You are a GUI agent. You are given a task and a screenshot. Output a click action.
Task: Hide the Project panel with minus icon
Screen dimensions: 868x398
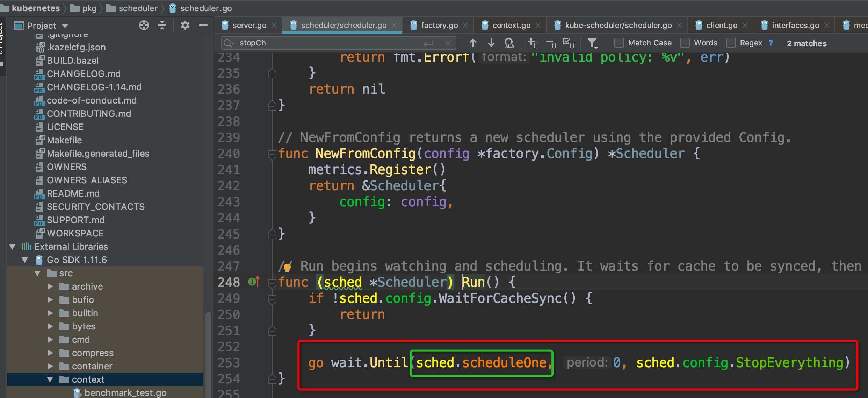(203, 25)
